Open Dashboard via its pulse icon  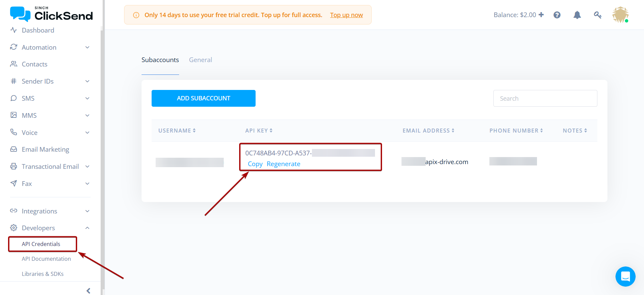tap(13, 30)
